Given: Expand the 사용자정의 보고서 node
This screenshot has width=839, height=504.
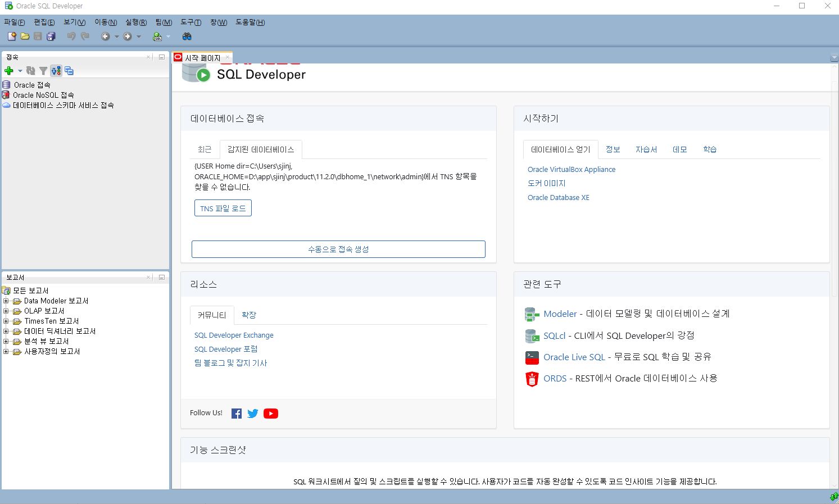Looking at the screenshot, I should tap(6, 352).
